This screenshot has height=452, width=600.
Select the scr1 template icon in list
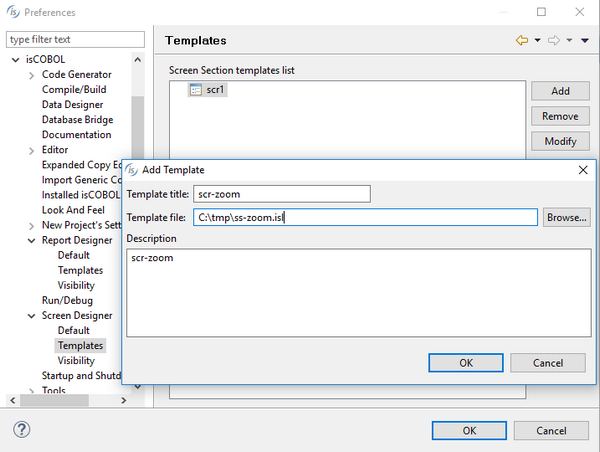pos(196,90)
